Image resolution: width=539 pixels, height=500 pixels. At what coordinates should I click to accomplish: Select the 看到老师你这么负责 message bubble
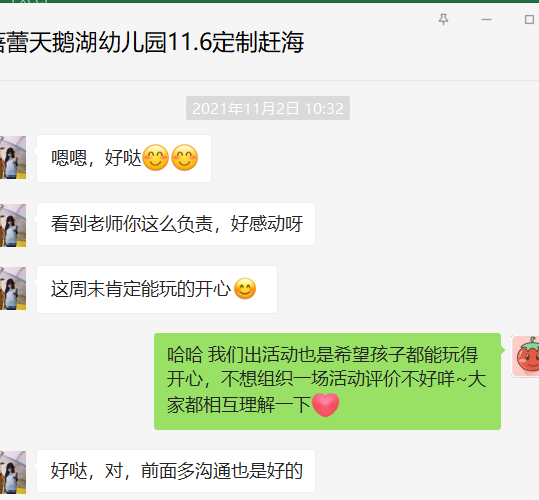pyautogui.click(x=176, y=224)
